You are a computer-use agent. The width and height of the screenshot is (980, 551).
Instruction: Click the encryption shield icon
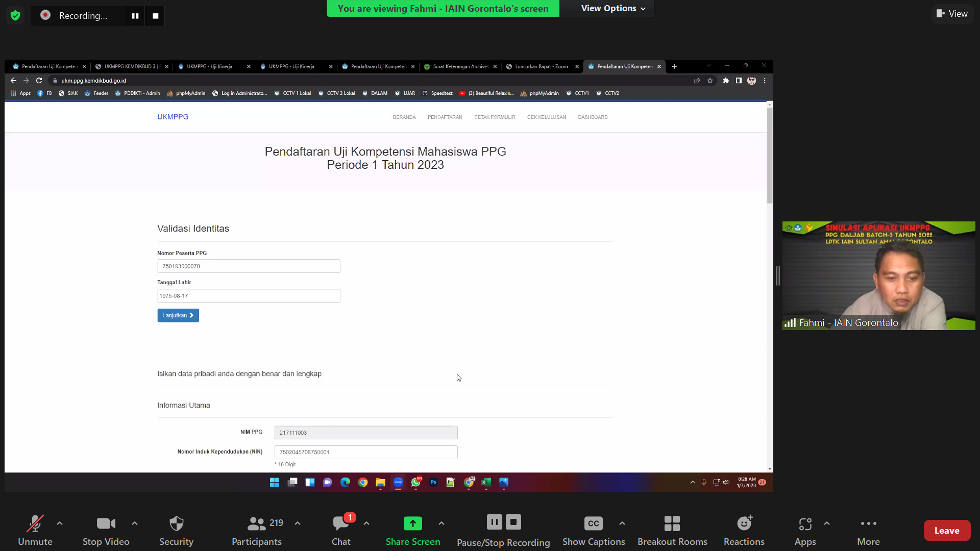(x=15, y=15)
